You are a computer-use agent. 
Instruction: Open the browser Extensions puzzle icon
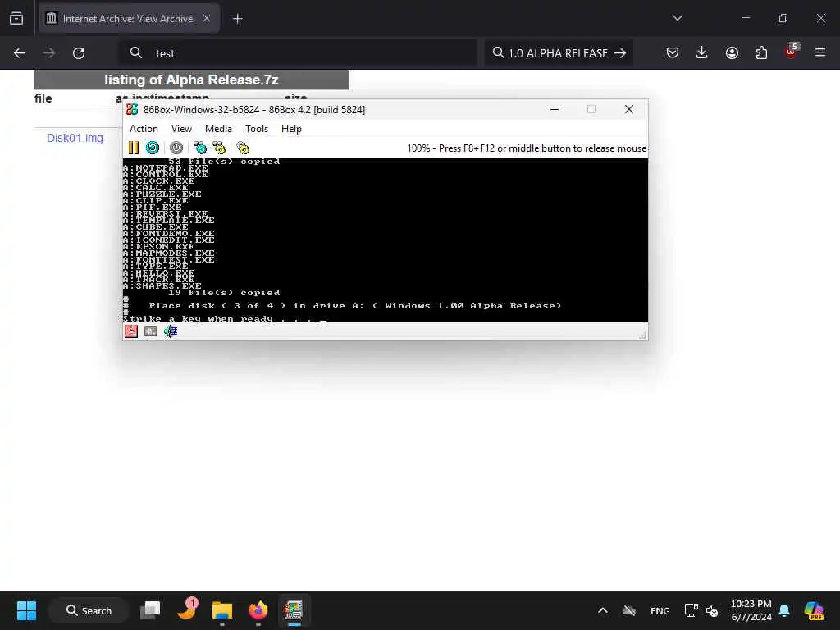[761, 52]
